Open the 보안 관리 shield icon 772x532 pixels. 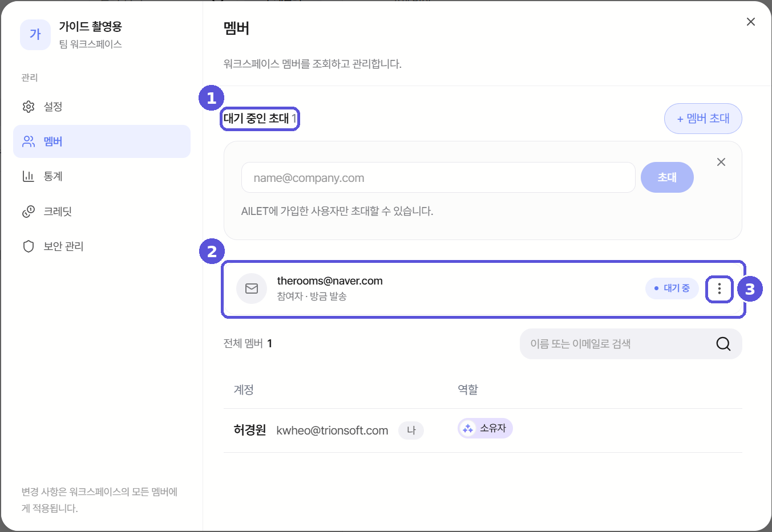[x=29, y=246]
